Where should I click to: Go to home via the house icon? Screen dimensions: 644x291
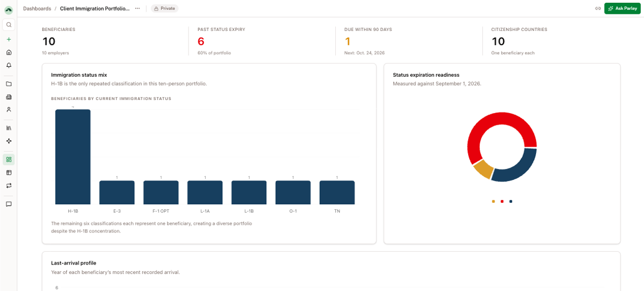tap(9, 52)
